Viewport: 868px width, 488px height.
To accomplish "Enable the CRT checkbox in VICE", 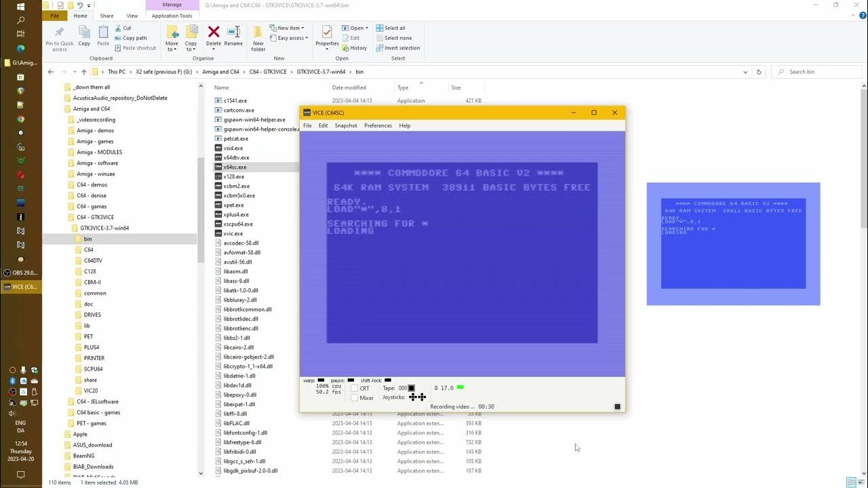I will coord(354,388).
